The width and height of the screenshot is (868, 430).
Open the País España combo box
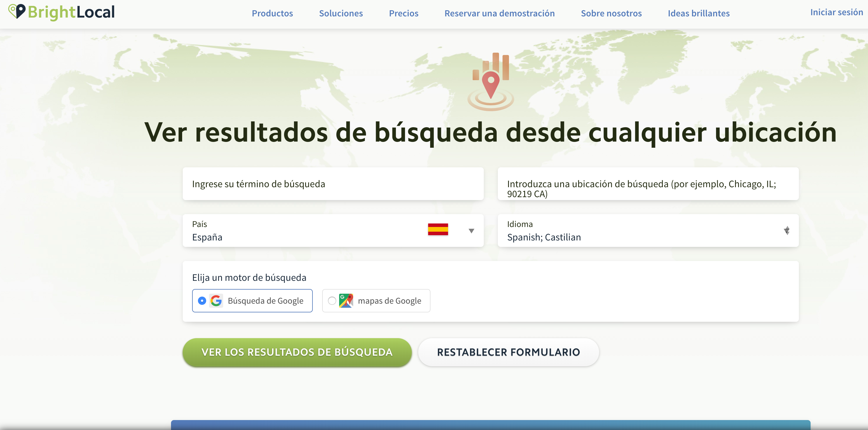click(333, 231)
